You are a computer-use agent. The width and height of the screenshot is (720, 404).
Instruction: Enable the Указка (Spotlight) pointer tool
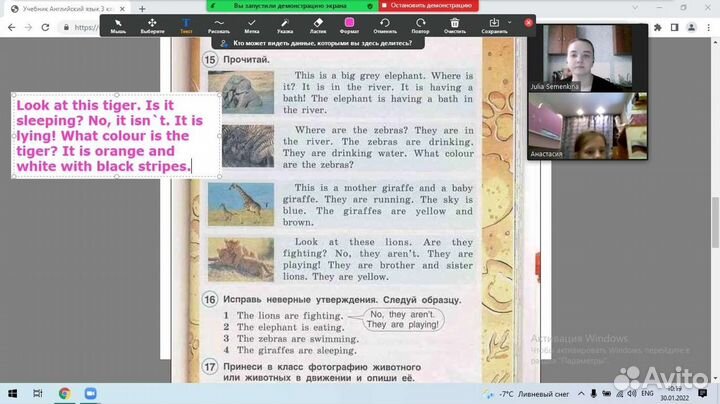coord(284,25)
